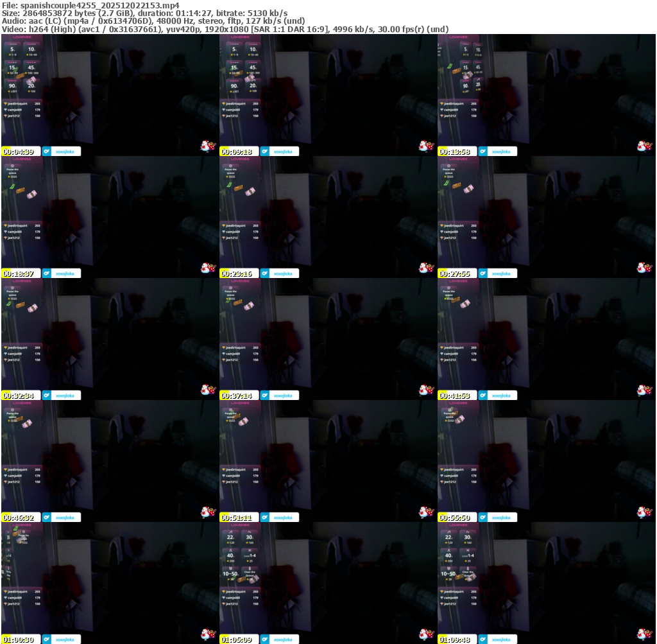Image resolution: width=657 pixels, height=644 pixels.
Task: Click the 01:09:48 timestamp label
Action: click(x=455, y=640)
